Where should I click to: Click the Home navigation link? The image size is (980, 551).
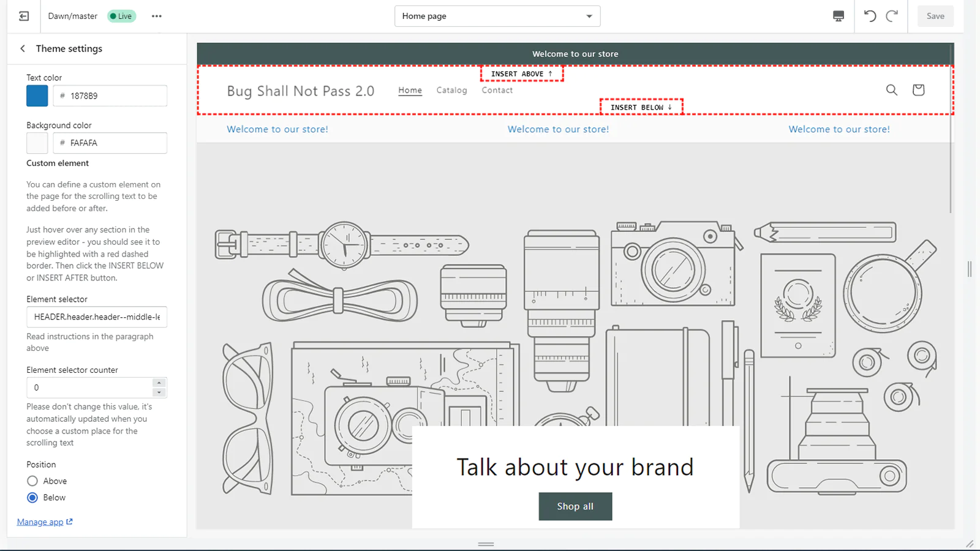410,90
